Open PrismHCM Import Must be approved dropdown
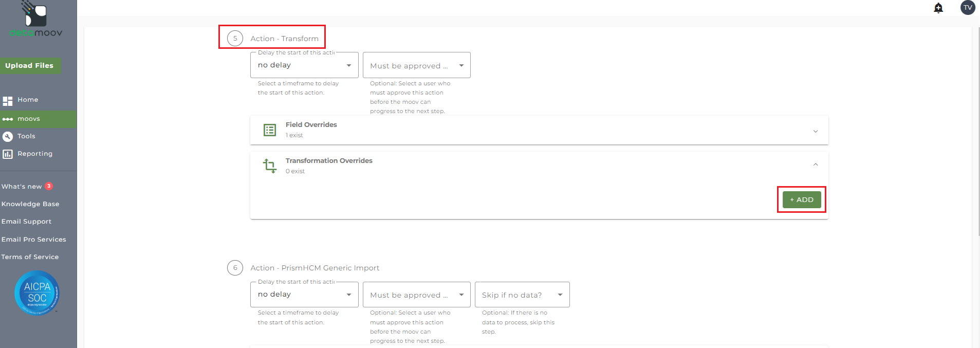Screen dimensions: 980x348 (x=416, y=295)
